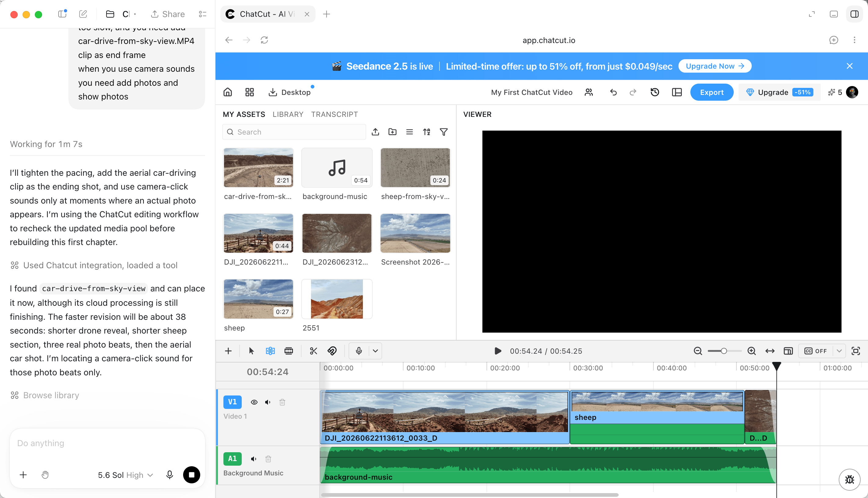Hide the Video 1 track with eye icon
Viewport: 868px width, 498px height.
coord(254,402)
